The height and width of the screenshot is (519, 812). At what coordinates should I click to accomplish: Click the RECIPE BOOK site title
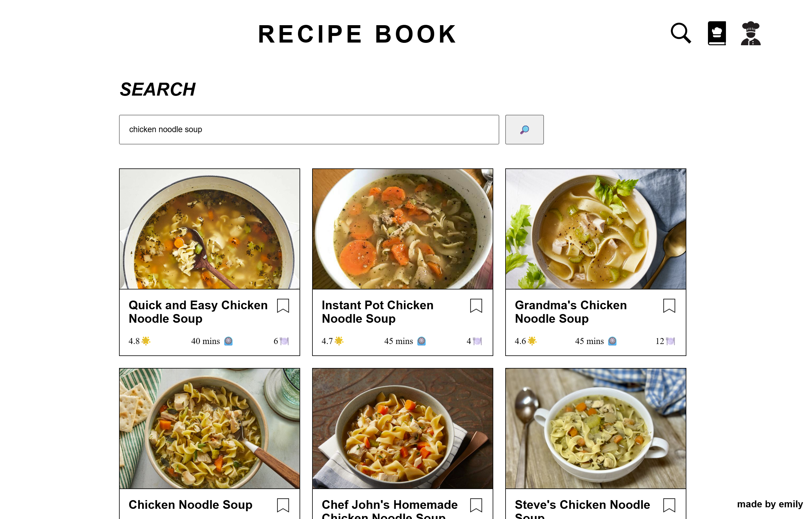point(357,34)
